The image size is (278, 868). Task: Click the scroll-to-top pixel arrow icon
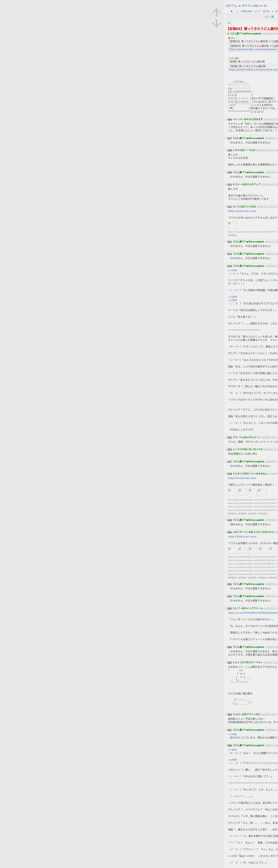coord(216,12)
